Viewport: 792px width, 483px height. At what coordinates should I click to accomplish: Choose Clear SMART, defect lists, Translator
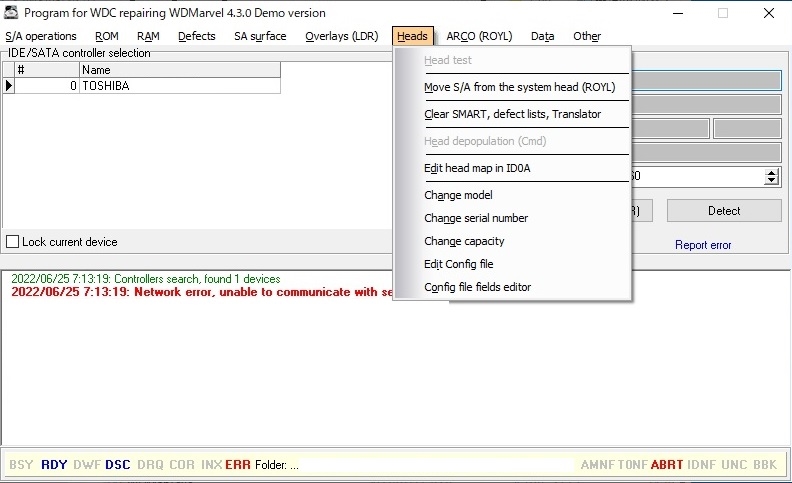[513, 114]
